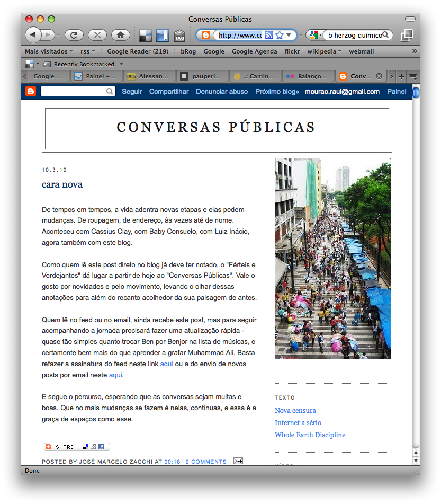
Task: Open the Whole Earth Discipline link
Action: [310, 435]
